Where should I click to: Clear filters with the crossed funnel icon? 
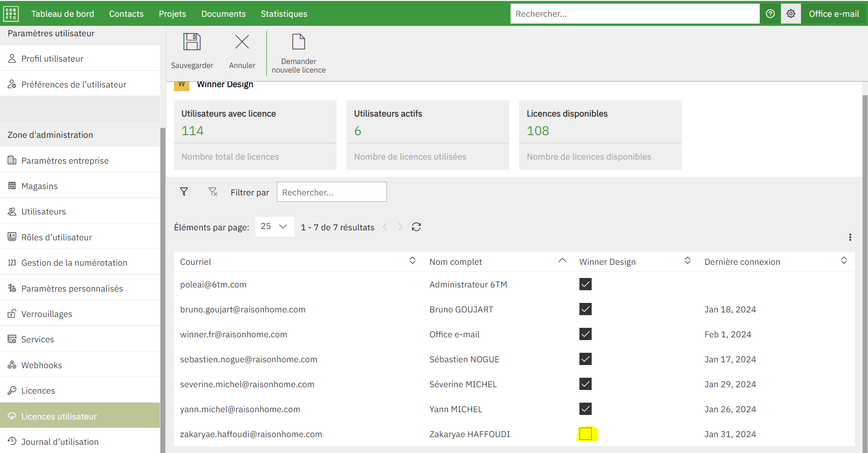click(212, 192)
